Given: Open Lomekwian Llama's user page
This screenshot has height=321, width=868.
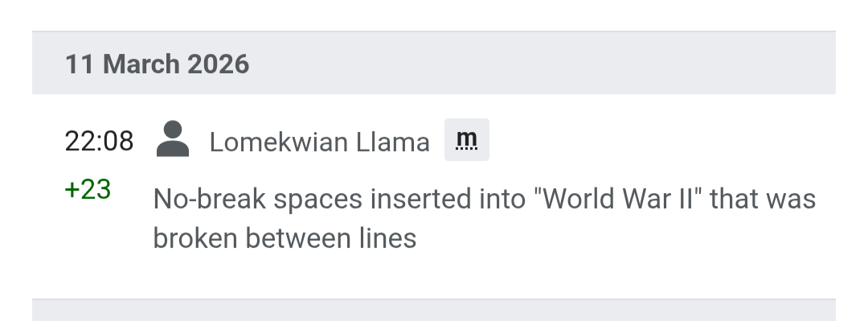Looking at the screenshot, I should tap(319, 142).
